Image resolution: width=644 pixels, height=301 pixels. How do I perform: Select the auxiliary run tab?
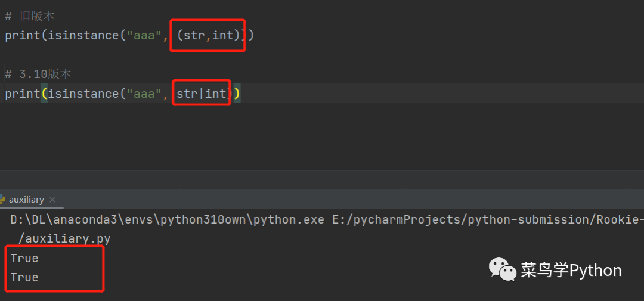[x=26, y=200]
